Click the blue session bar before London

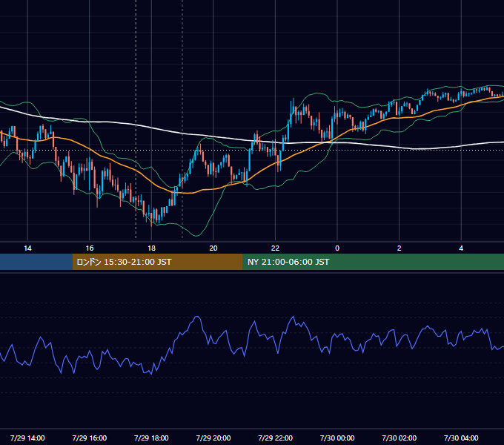[36, 262]
